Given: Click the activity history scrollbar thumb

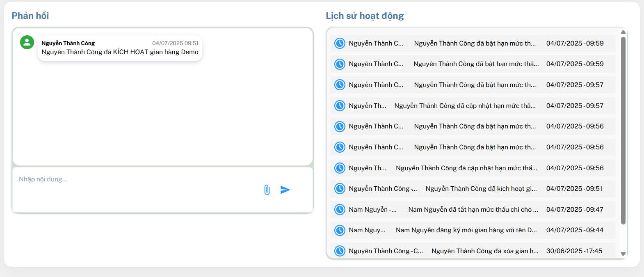Looking at the screenshot, I should click(x=623, y=130).
